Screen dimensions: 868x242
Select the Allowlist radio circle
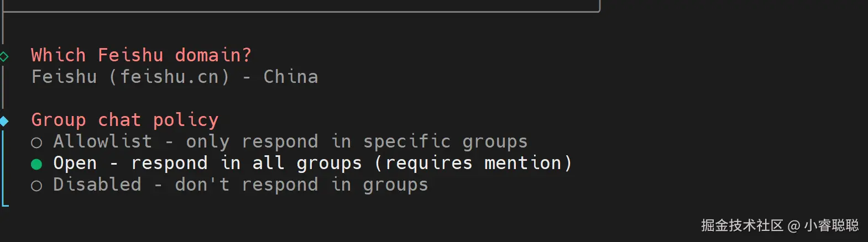(x=36, y=143)
